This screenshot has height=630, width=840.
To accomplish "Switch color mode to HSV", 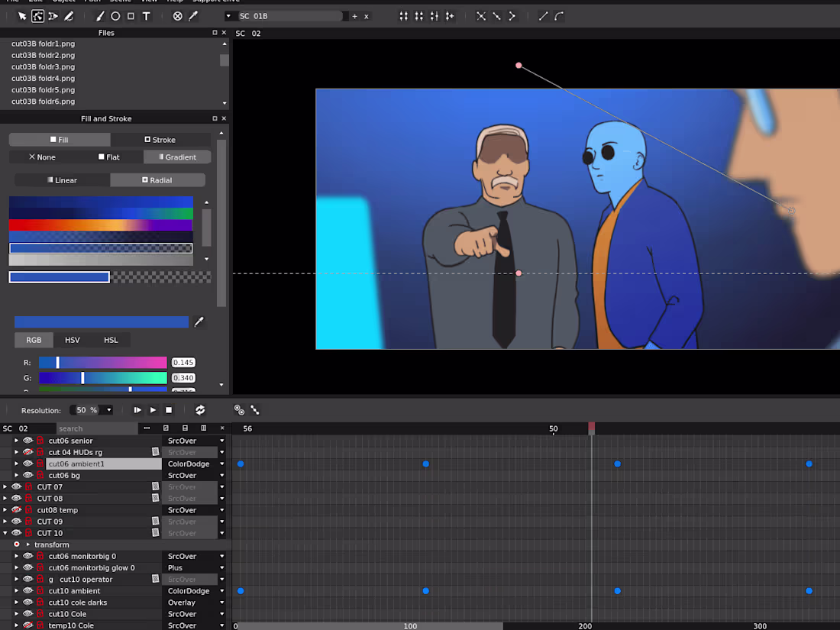I will pyautogui.click(x=73, y=339).
